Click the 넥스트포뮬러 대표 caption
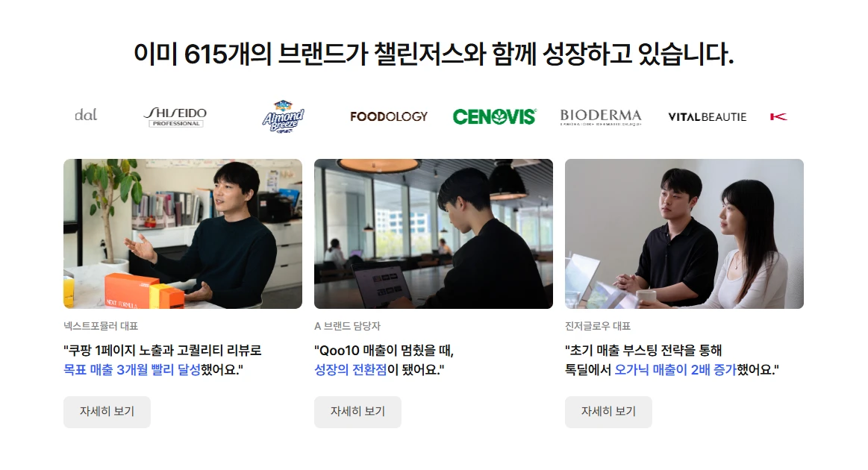 click(x=101, y=326)
